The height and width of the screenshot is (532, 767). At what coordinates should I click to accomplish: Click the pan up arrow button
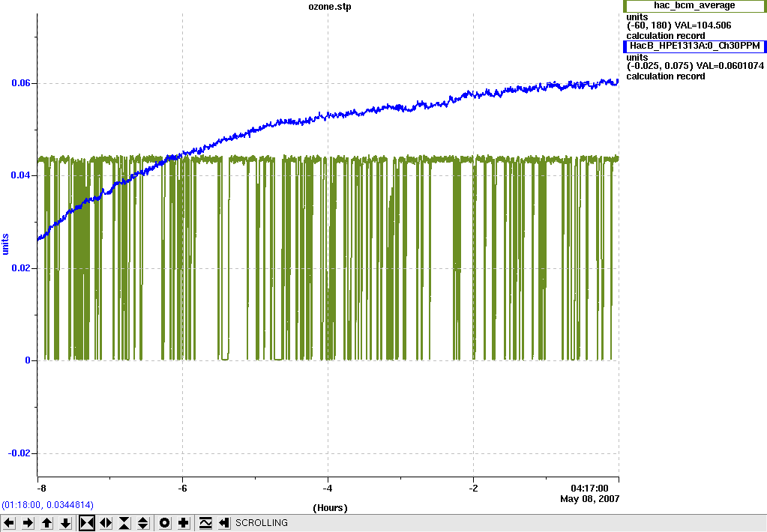click(x=47, y=523)
